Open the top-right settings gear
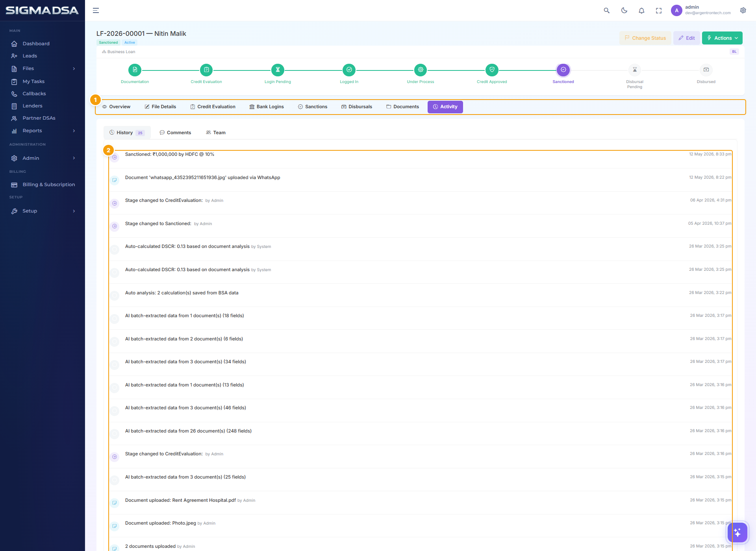The image size is (756, 551). [743, 11]
